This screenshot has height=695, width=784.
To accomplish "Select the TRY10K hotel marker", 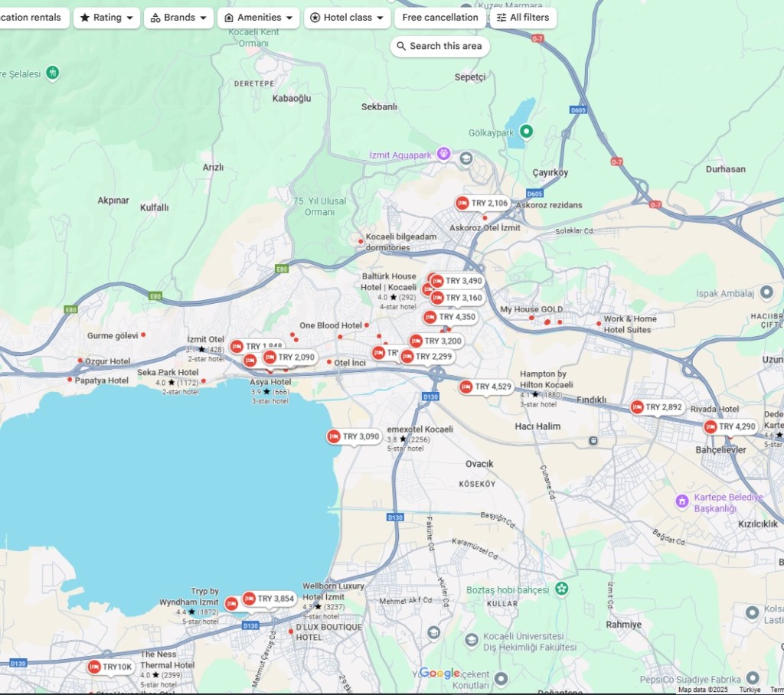I will pyautogui.click(x=111, y=667).
